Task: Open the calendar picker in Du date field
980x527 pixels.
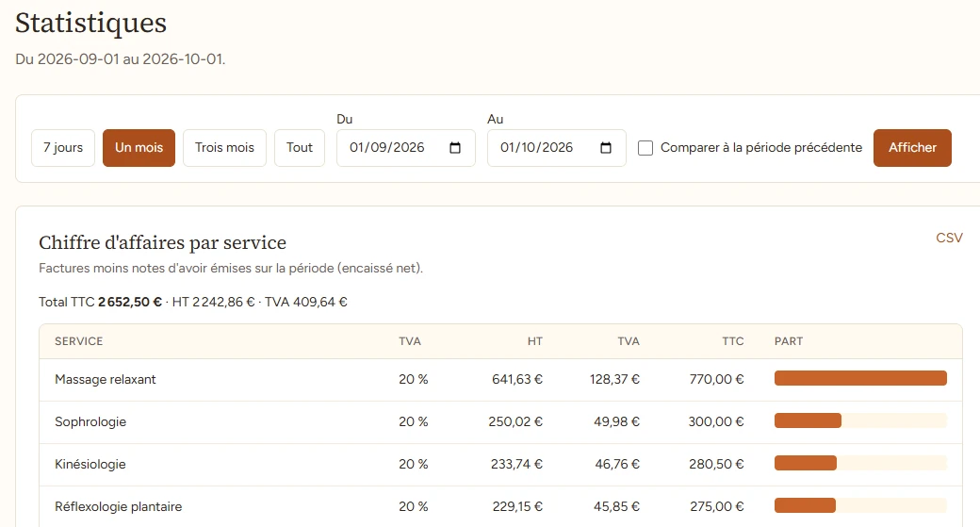Action: pos(455,147)
